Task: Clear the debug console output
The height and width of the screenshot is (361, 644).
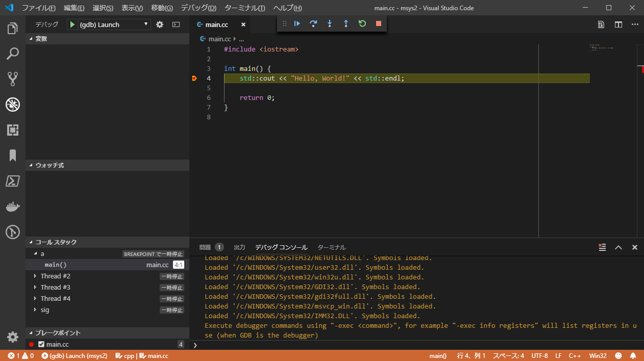Action: tap(602, 247)
